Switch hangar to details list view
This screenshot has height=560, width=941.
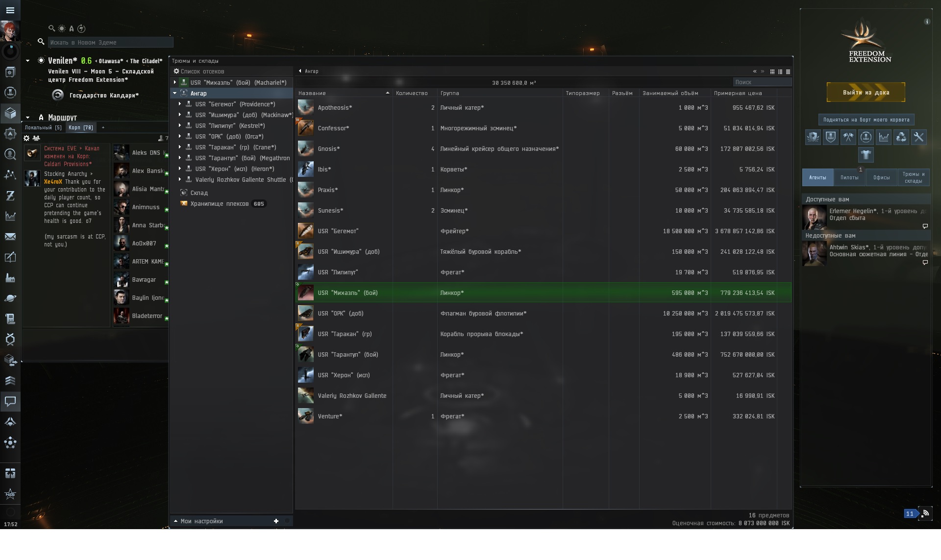pyautogui.click(x=780, y=72)
